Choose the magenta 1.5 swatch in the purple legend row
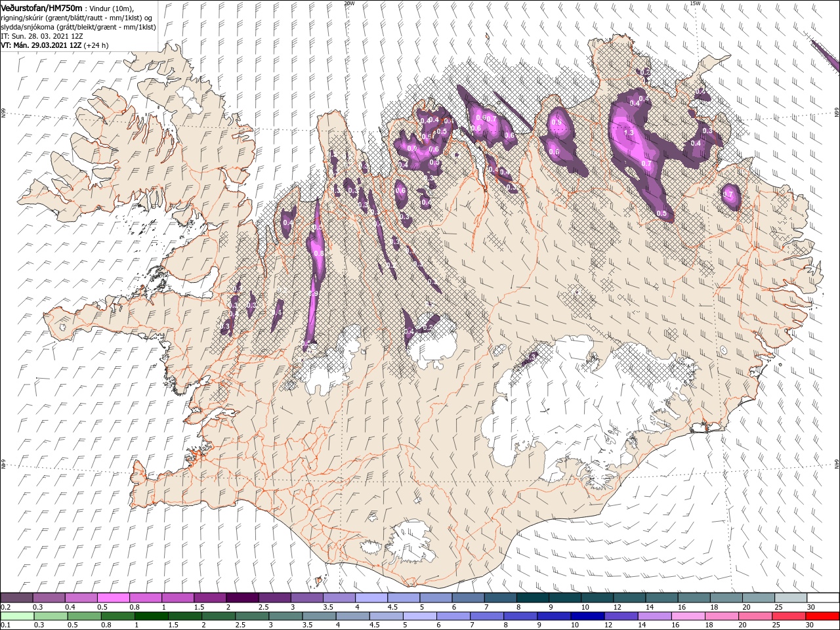The image size is (840, 630). point(210,598)
